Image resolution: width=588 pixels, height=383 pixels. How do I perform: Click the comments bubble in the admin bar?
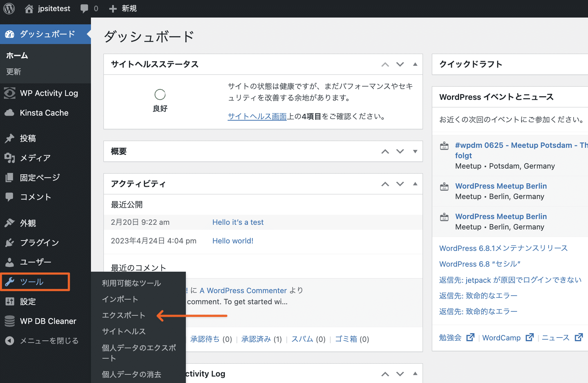(84, 9)
